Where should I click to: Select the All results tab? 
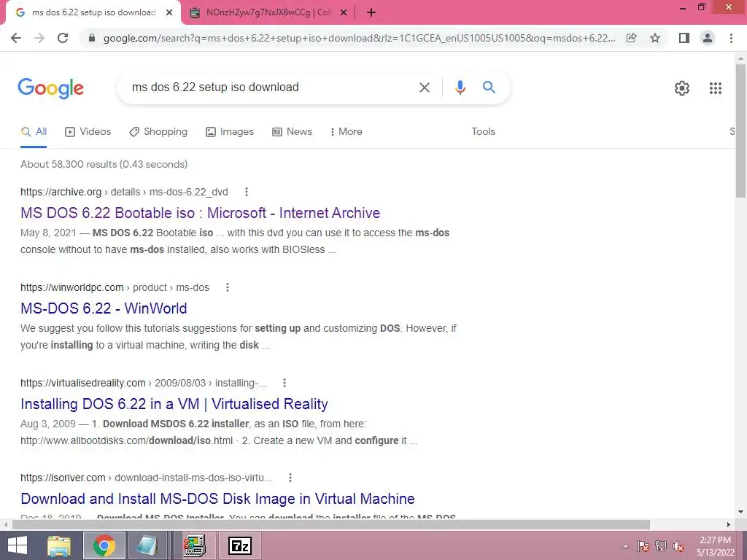(34, 132)
